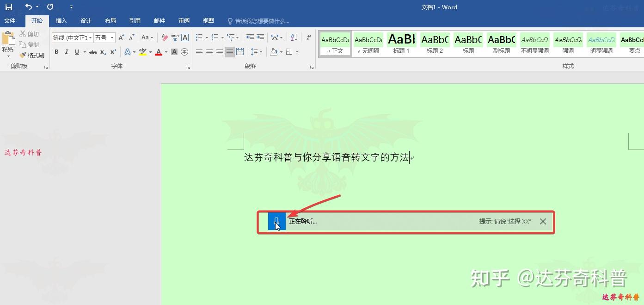
Task: Toggle bold formatting
Action: tap(56, 52)
